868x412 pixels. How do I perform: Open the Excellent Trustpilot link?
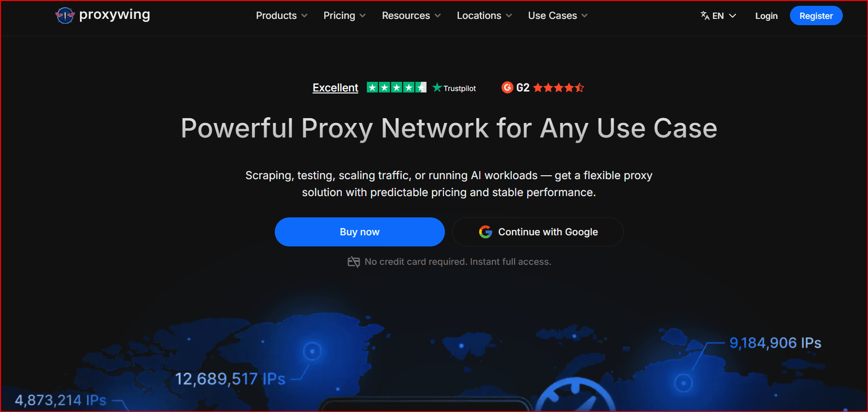(335, 88)
